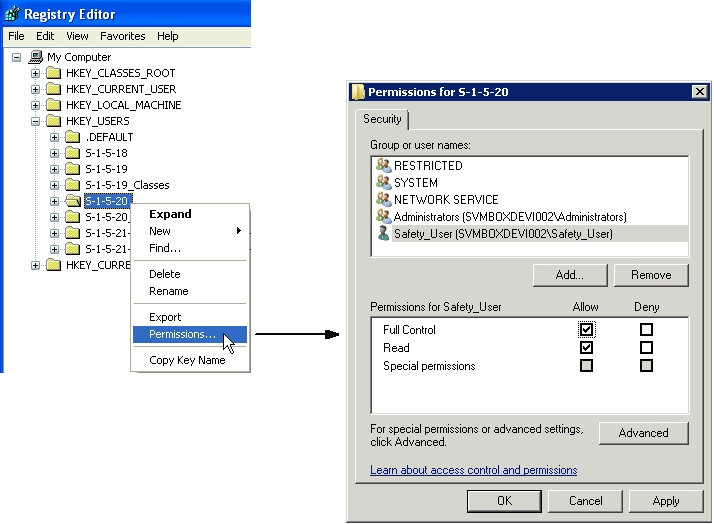
Task: Open the View menu
Action: (77, 36)
